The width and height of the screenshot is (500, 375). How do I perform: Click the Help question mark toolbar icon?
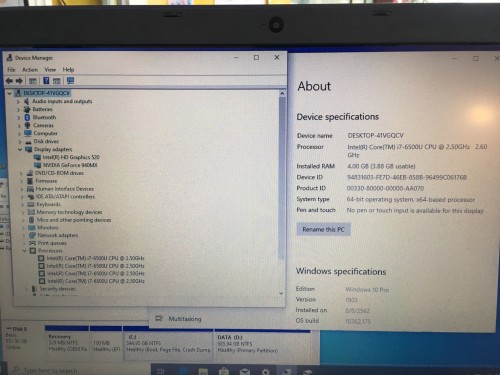(x=46, y=81)
